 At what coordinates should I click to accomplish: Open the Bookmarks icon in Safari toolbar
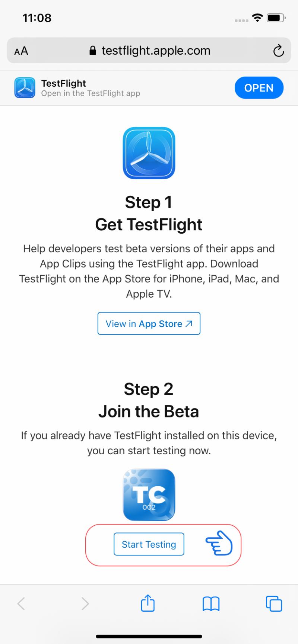210,603
